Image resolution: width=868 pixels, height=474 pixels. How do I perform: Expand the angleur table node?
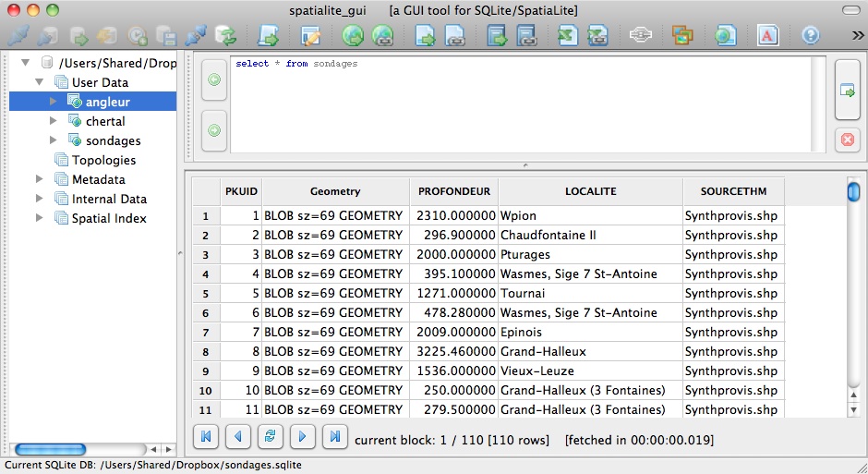point(54,102)
